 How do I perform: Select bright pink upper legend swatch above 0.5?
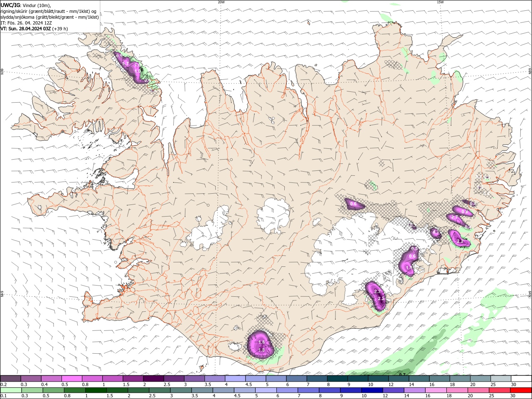[x=71, y=379]
